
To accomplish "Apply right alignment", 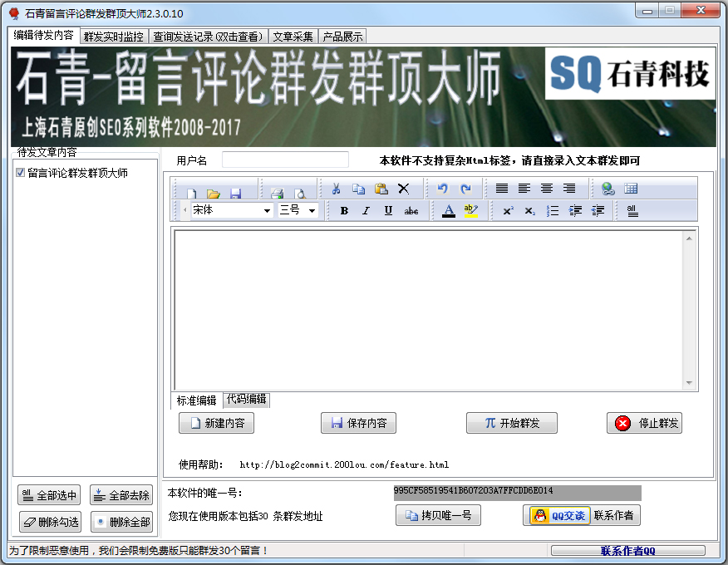I will coord(568,188).
